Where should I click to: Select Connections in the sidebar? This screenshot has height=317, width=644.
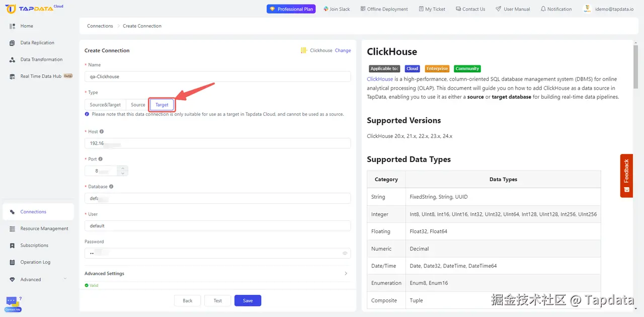coord(38,212)
